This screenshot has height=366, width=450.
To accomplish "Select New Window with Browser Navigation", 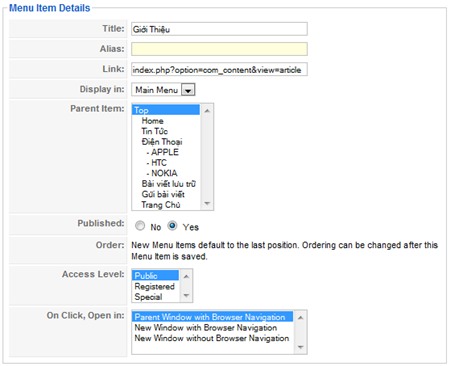I will coord(213,327).
